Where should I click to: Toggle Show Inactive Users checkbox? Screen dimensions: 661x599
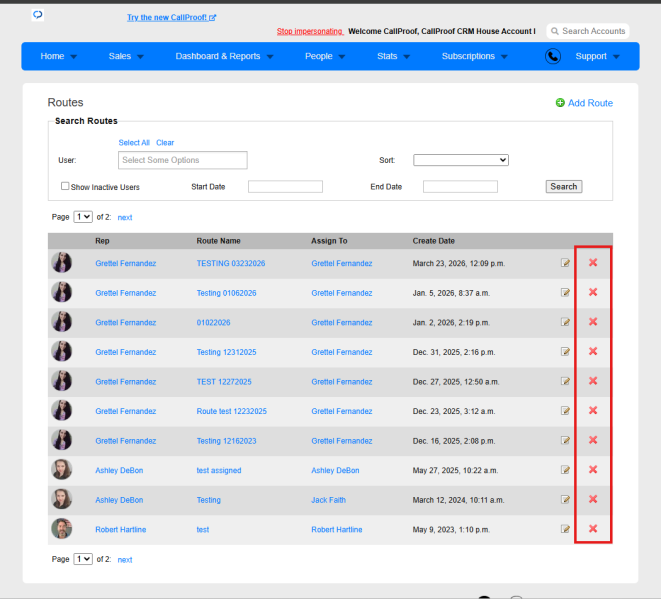click(x=65, y=186)
